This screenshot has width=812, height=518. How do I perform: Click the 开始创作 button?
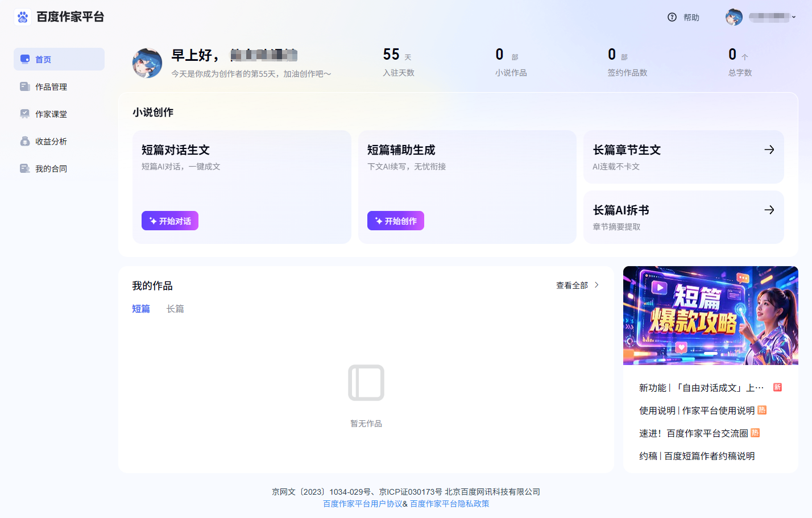396,221
